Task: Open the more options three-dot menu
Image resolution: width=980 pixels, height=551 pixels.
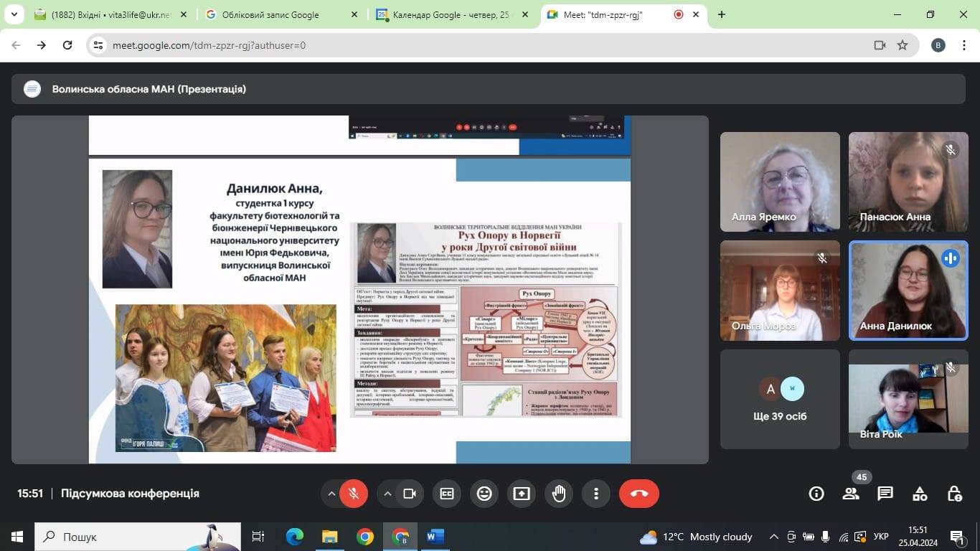Action: pos(596,494)
